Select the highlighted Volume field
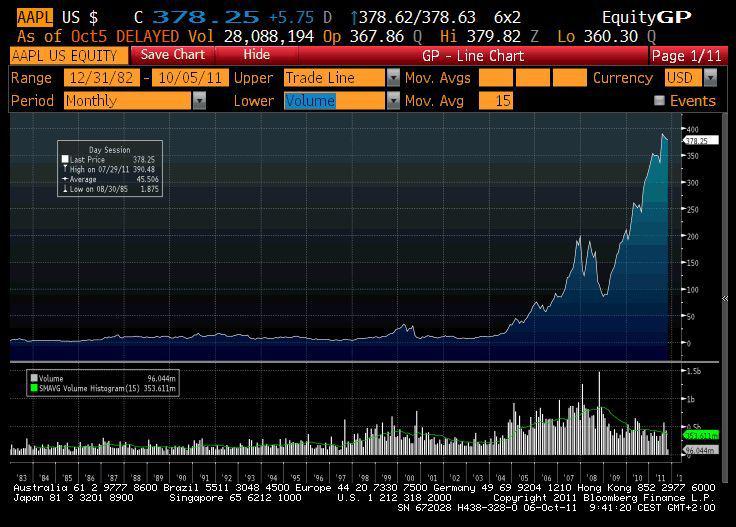 [x=335, y=100]
